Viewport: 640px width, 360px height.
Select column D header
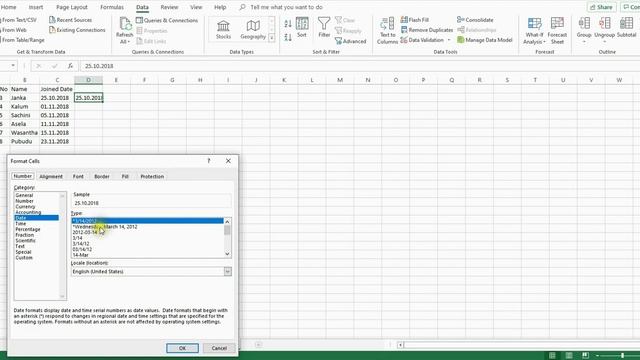pyautogui.click(x=88, y=80)
